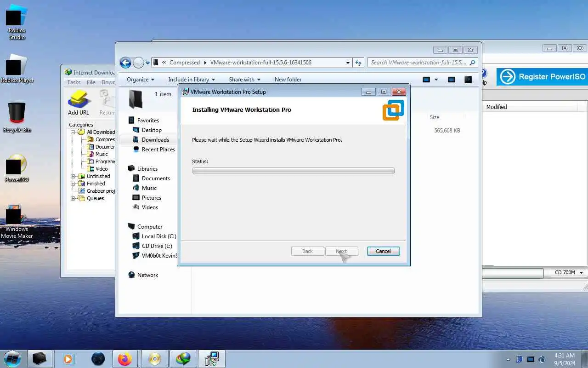Click the Add URL icon in Internet Download Manager
Screen dimensions: 588x368
(x=79, y=102)
